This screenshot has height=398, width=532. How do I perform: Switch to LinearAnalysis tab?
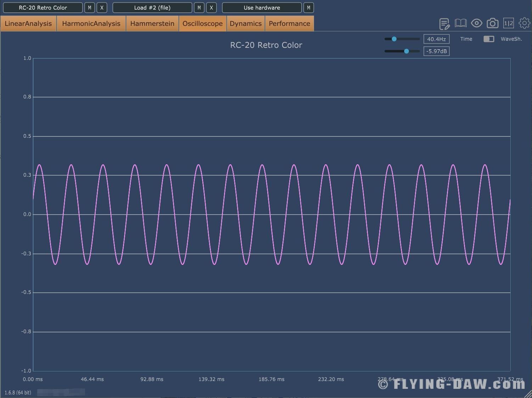pos(28,24)
